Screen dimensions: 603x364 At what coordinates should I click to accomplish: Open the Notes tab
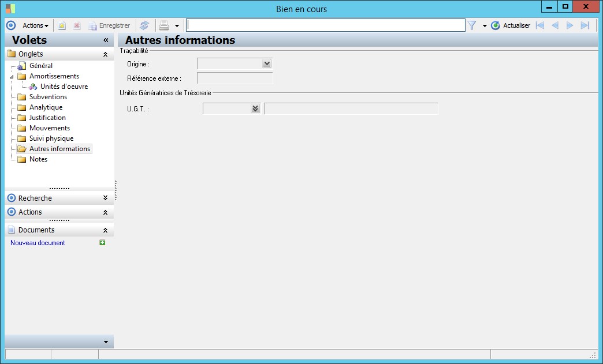point(39,159)
